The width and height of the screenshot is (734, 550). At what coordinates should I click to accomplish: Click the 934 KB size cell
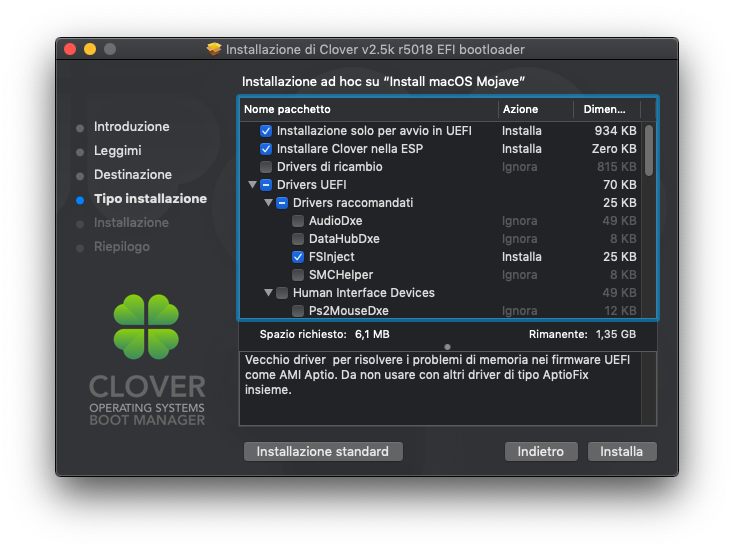[x=615, y=131]
